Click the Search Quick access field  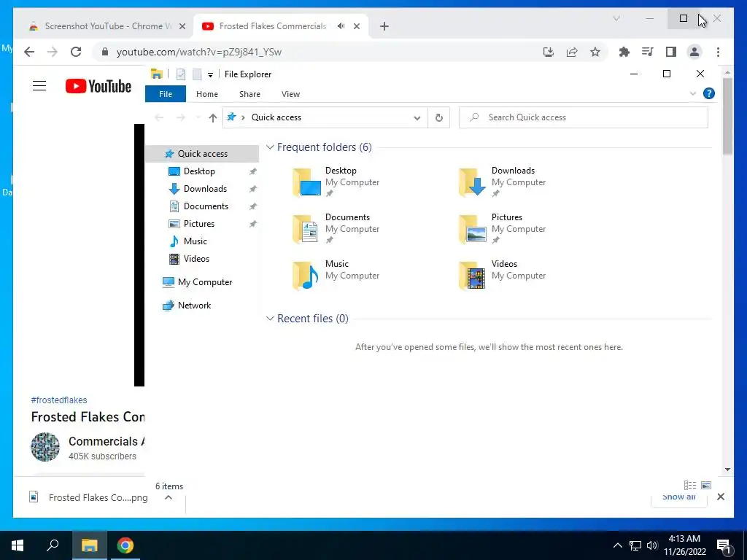583,117
